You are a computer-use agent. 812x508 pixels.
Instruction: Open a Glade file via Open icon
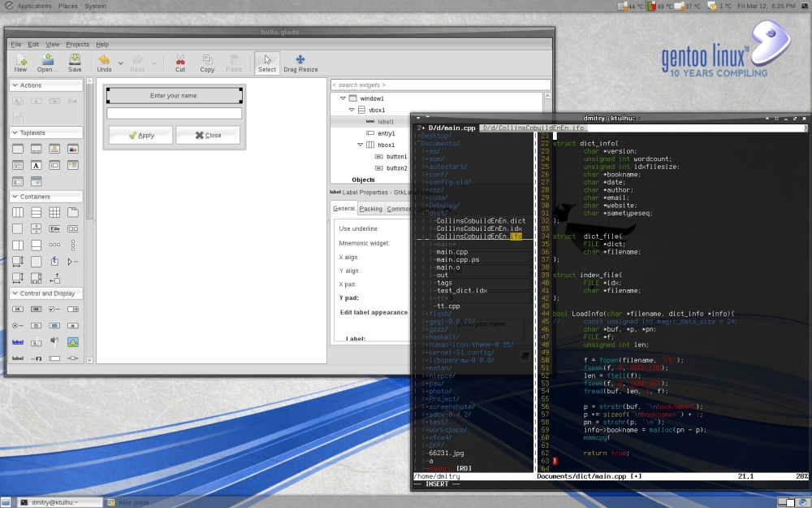tap(48, 63)
